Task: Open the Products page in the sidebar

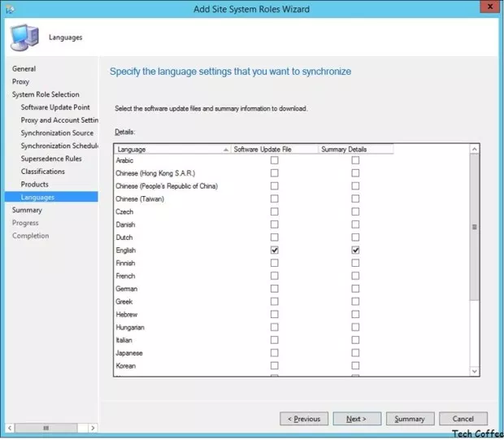Action: [x=34, y=185]
